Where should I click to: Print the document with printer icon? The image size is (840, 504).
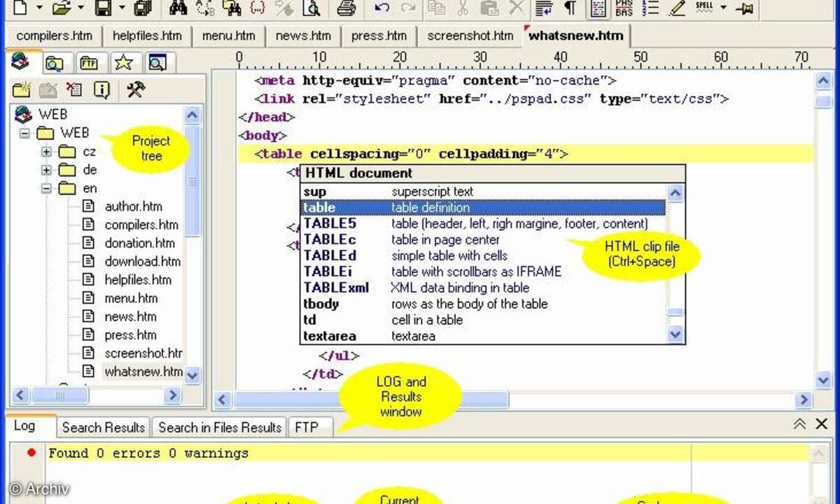[346, 8]
